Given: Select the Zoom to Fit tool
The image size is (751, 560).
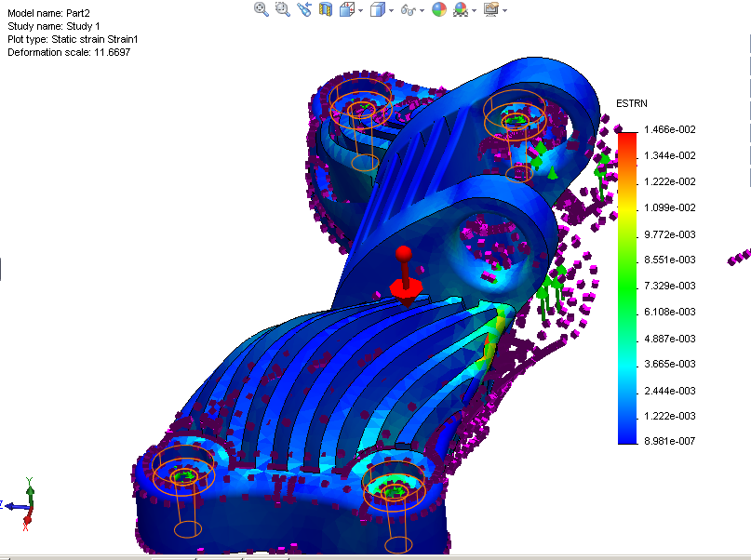Looking at the screenshot, I should pyautogui.click(x=259, y=9).
